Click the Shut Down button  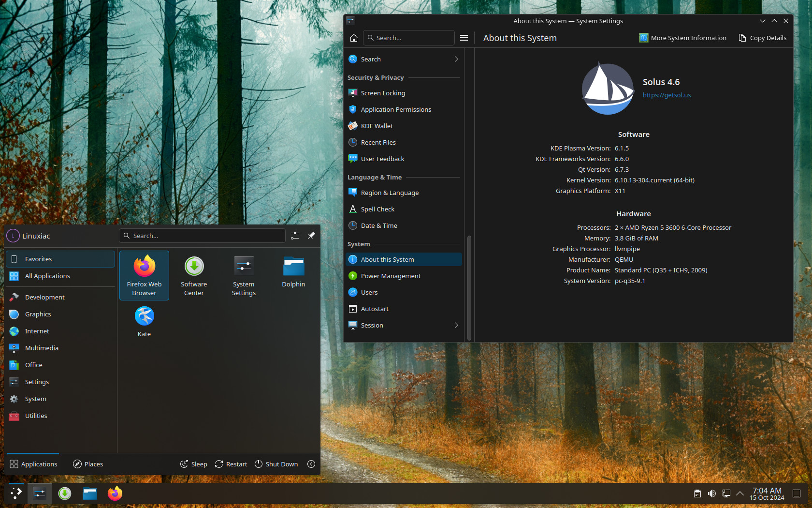pos(276,464)
